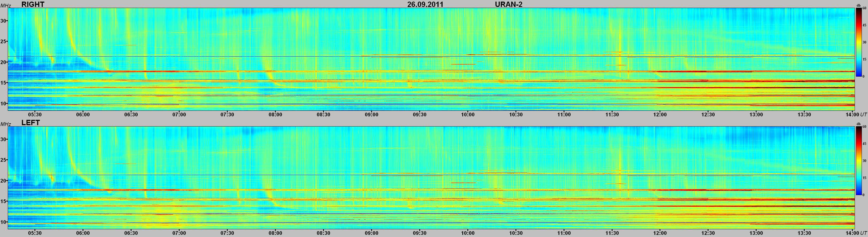868x237 pixels.
Task: Click the 13:00 label on upper time axis
Action: tap(756, 114)
